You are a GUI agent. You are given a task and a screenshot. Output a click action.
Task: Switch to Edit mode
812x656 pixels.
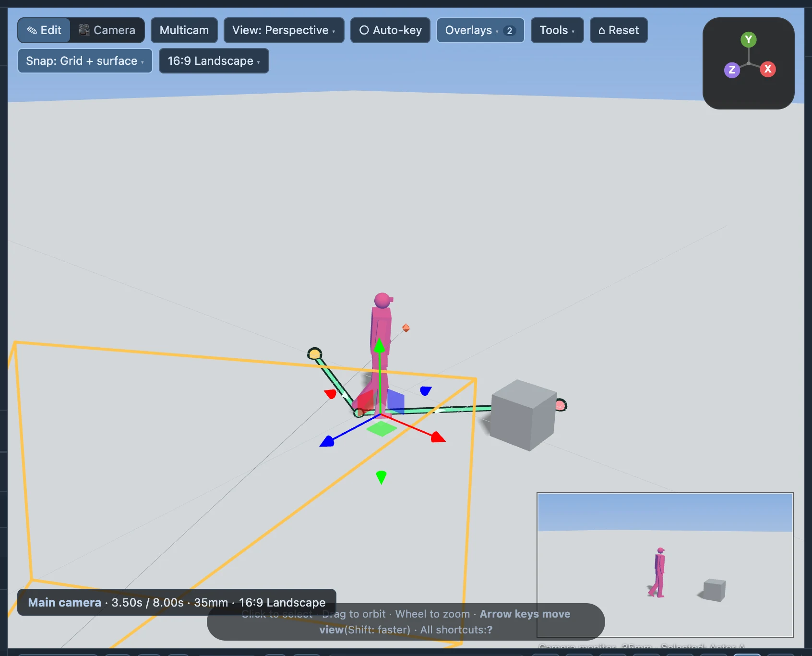[44, 30]
